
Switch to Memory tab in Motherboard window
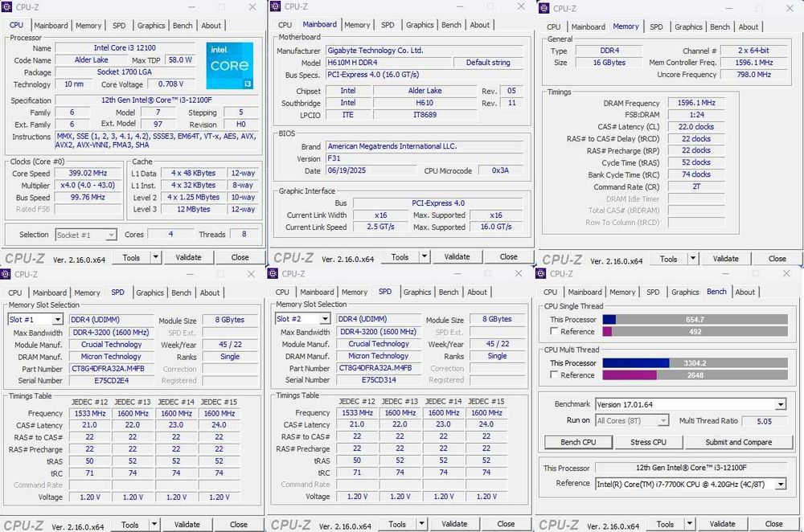pos(357,25)
